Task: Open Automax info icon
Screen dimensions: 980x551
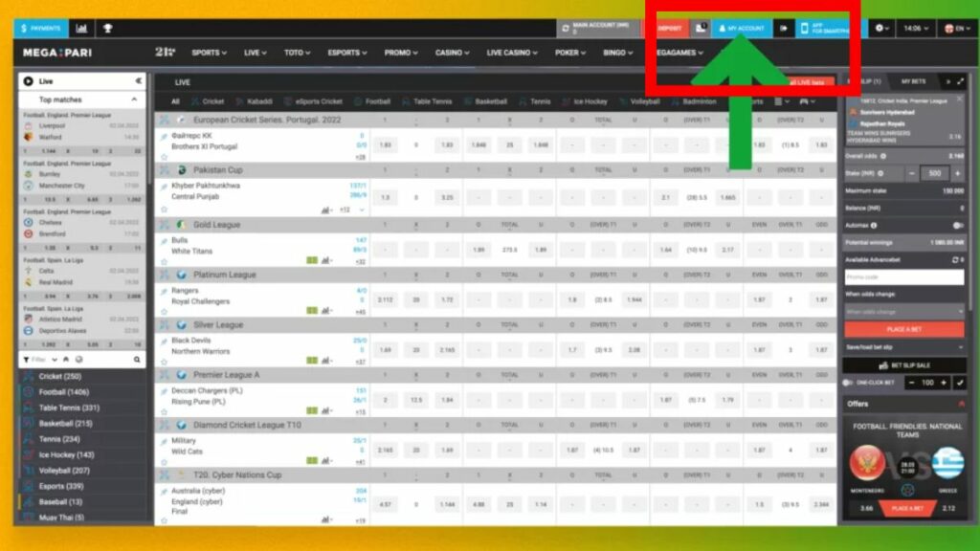Action: pos(874,225)
